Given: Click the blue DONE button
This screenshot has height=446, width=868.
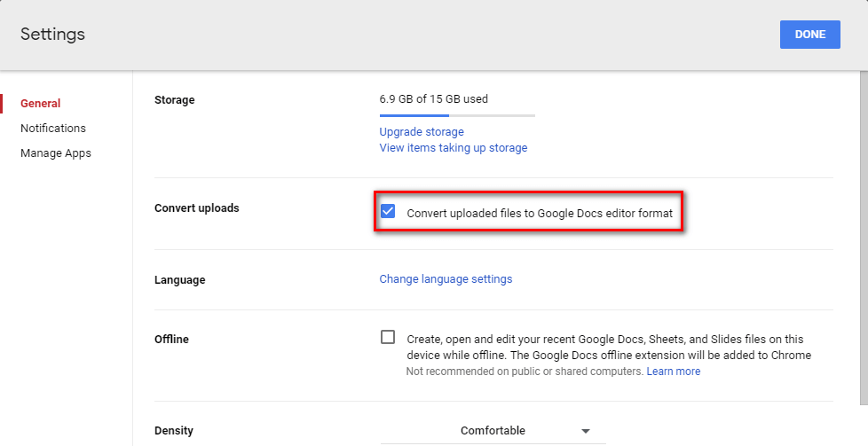Looking at the screenshot, I should 809,35.
